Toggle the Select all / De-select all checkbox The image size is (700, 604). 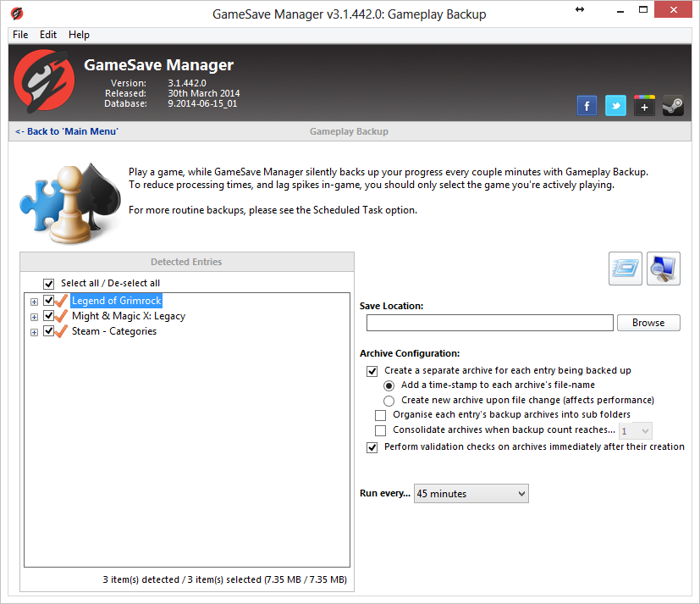tap(48, 284)
